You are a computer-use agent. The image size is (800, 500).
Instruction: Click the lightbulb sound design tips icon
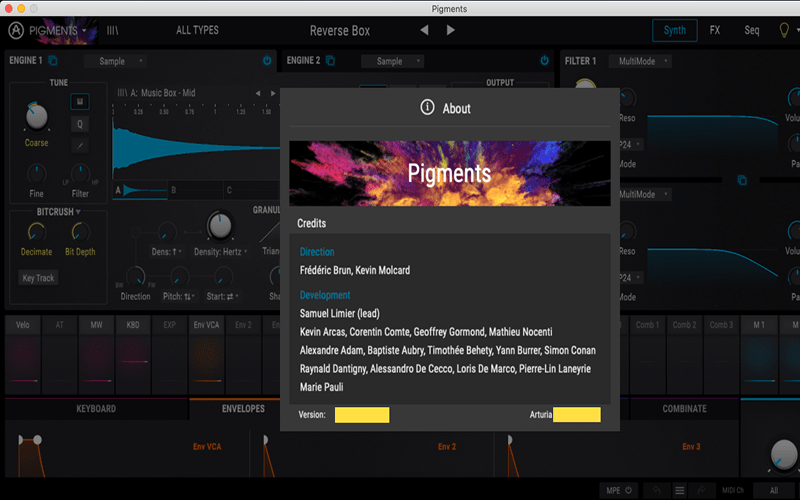pos(784,30)
